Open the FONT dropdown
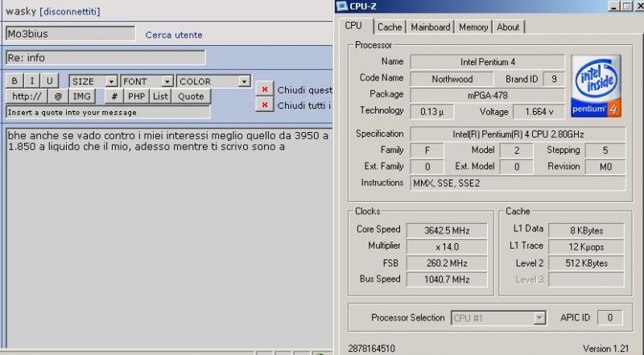 click(147, 81)
